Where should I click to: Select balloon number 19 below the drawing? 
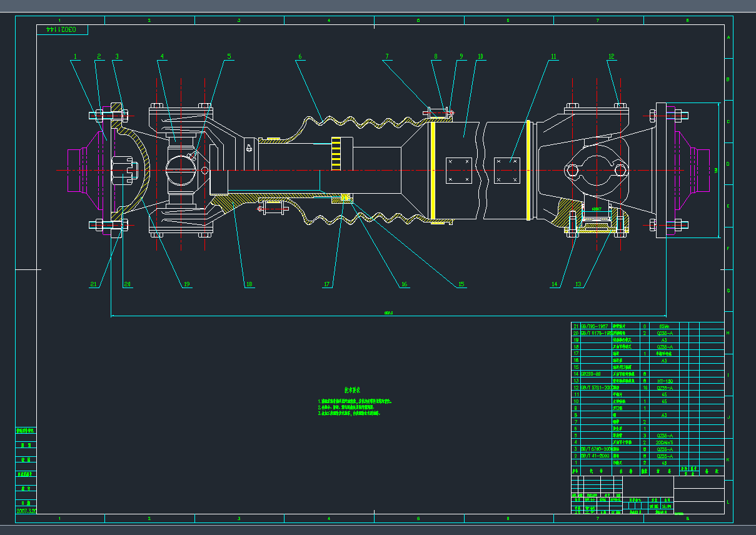pos(186,284)
